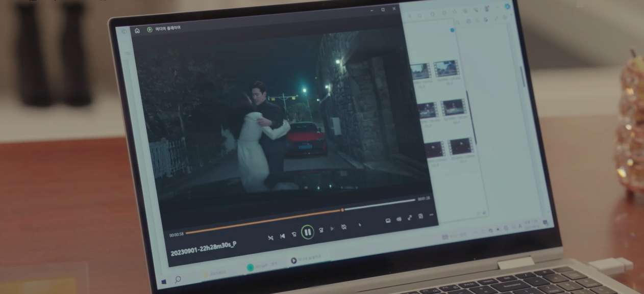644x294 pixels.
Task: Open the Windows Start button on the taskbar
Action: pos(164,281)
